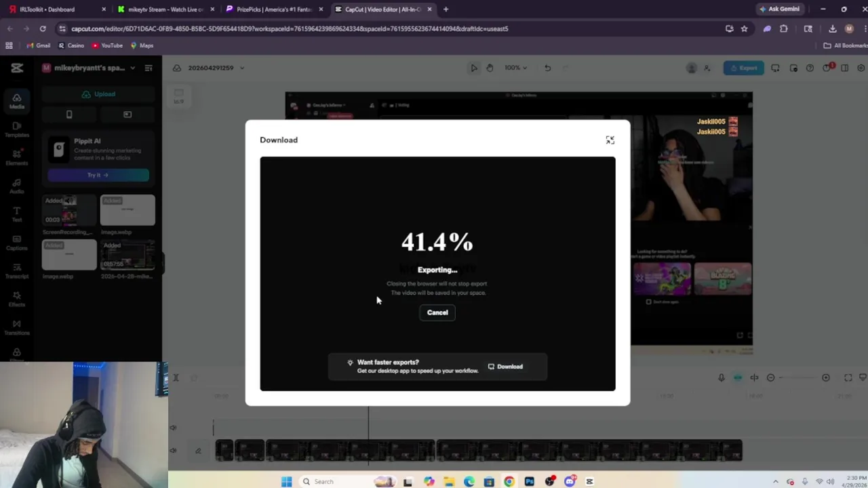The image size is (868, 488).
Task: Open the Transcript panel in sidebar
Action: (17, 271)
